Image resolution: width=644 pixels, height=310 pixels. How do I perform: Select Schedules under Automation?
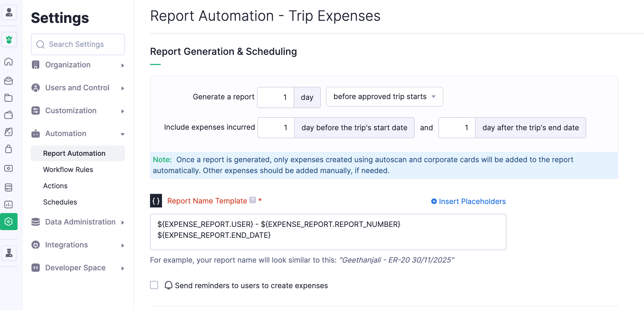click(x=60, y=202)
